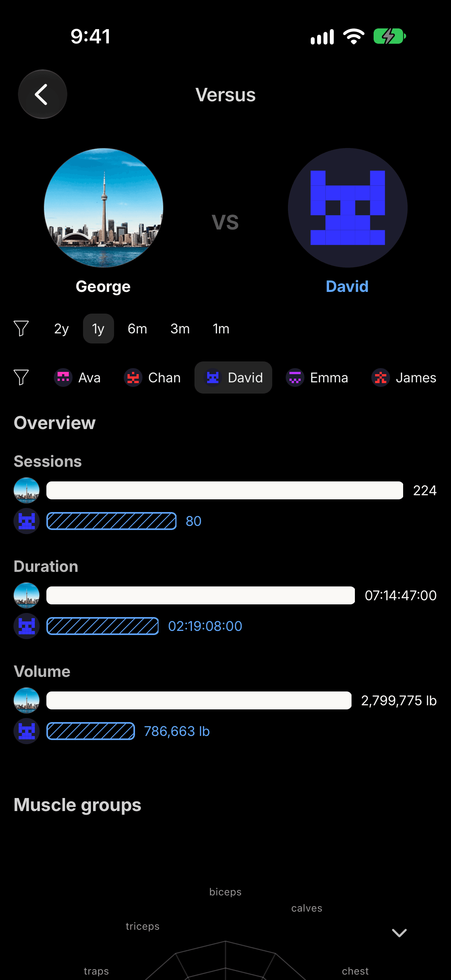Viewport: 451px width, 980px height.
Task: Tap the battery charging status icon
Action: point(390,37)
